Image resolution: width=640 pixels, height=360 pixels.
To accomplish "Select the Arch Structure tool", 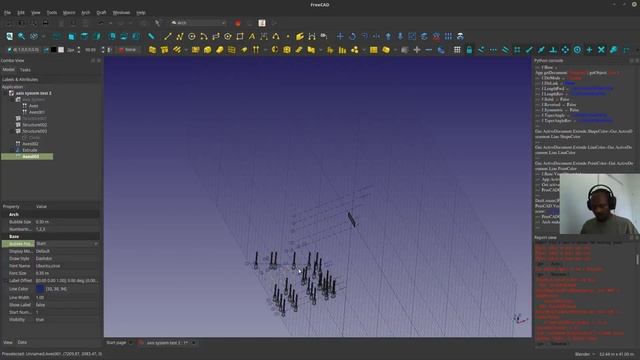I will (164, 49).
